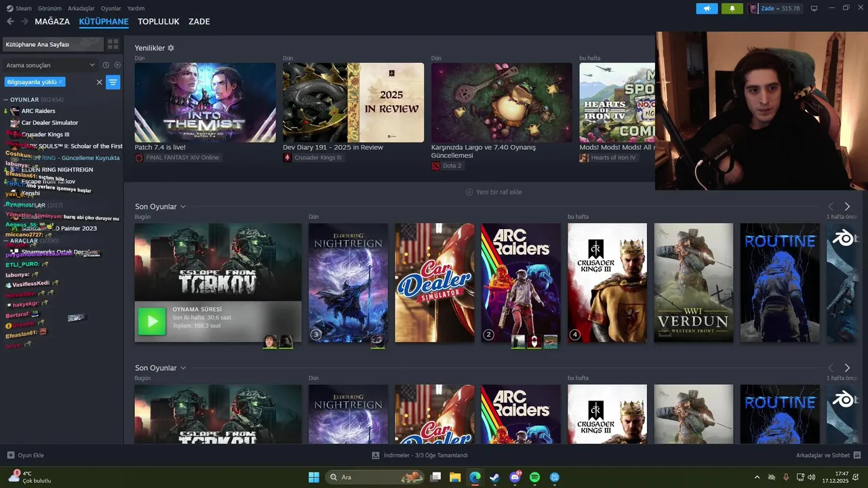
Task: Page first Son Oyunlar shelf right
Action: [x=847, y=207]
